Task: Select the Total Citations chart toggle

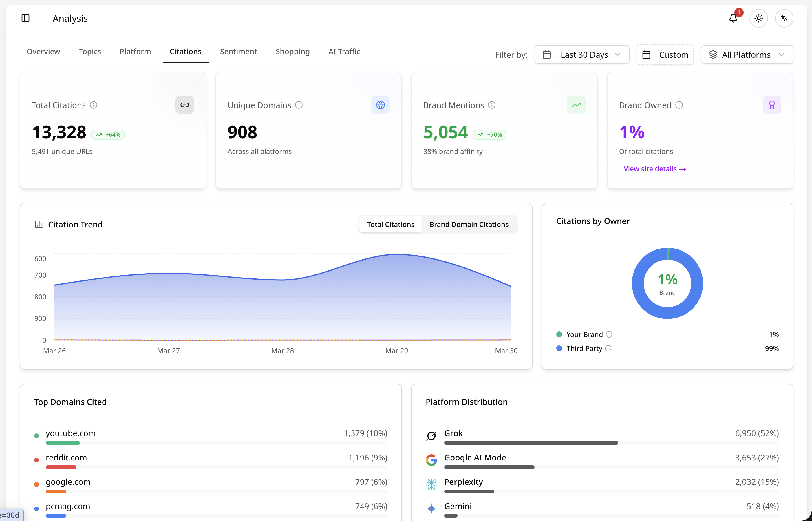Action: [x=390, y=224]
